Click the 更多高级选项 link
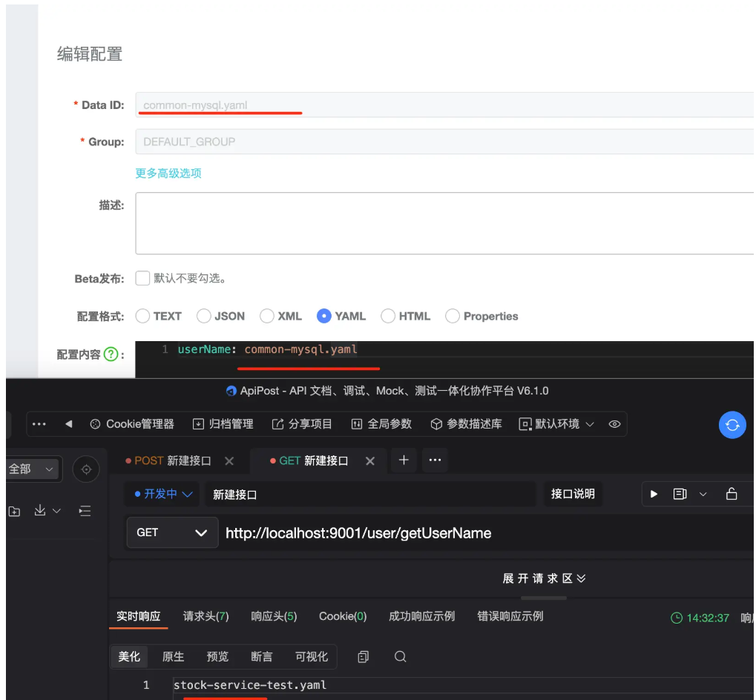 tap(168, 174)
